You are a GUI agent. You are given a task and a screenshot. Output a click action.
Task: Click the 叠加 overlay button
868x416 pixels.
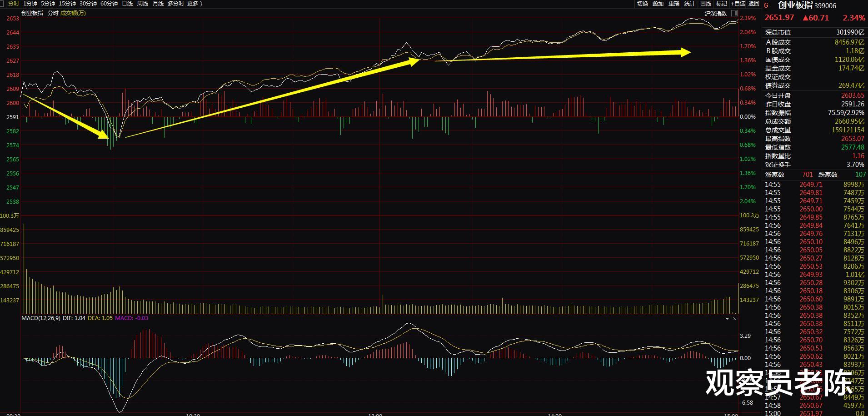[x=658, y=4]
